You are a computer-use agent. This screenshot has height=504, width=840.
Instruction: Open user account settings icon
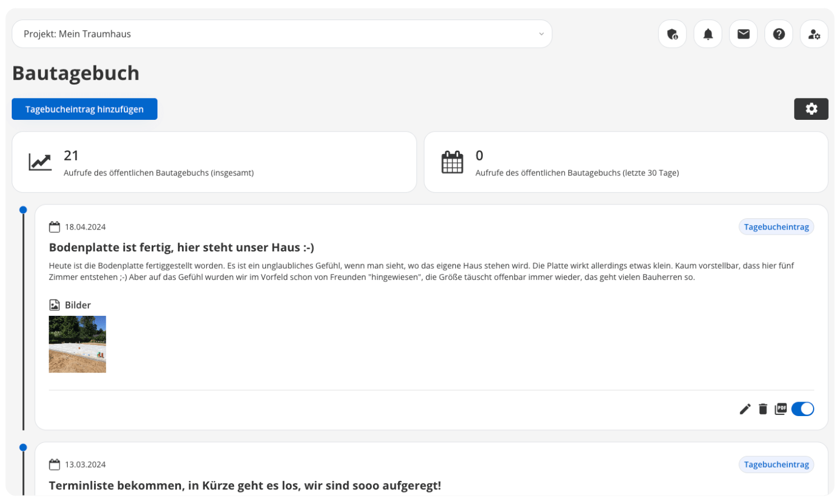814,34
